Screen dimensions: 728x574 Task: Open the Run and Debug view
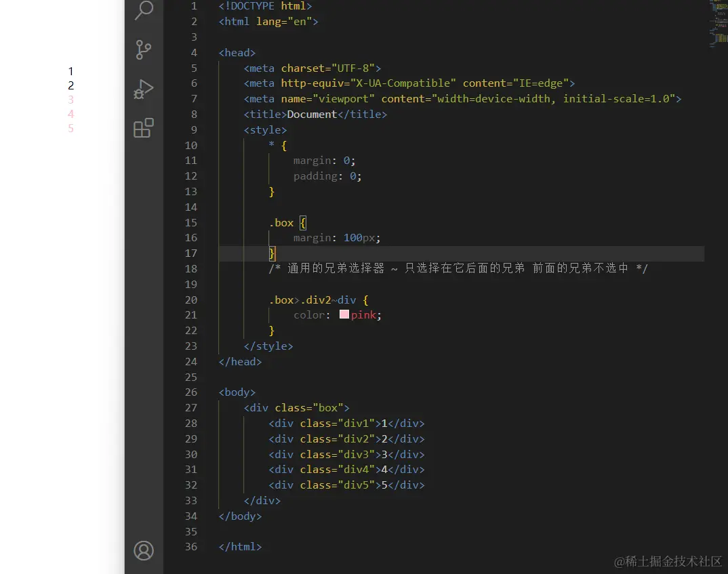[x=144, y=89]
